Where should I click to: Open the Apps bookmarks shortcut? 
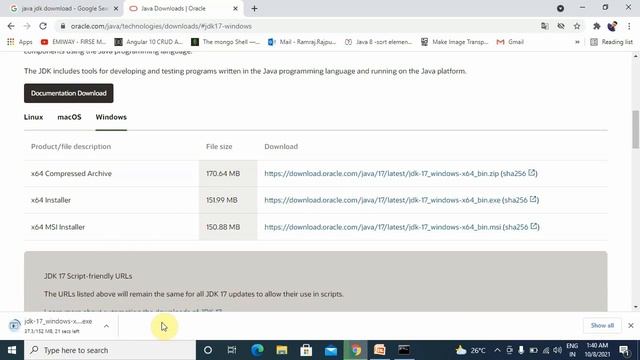(x=20, y=42)
